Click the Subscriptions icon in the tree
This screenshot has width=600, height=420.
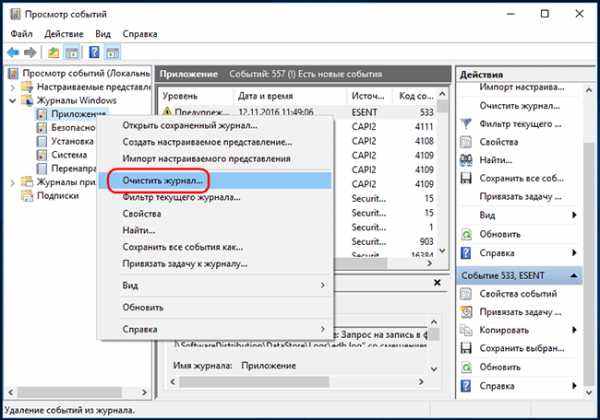coord(27,196)
